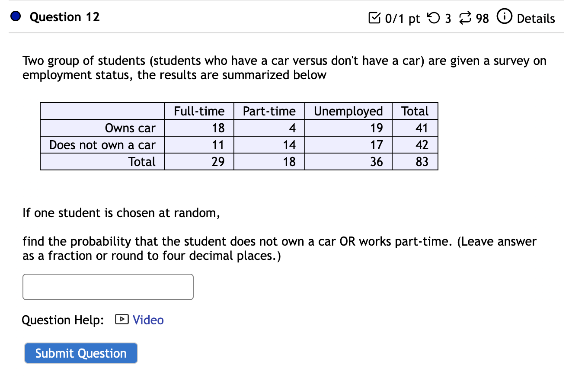
Task: Click the score checkmark icon near 0/1 pt
Action: click(x=375, y=18)
